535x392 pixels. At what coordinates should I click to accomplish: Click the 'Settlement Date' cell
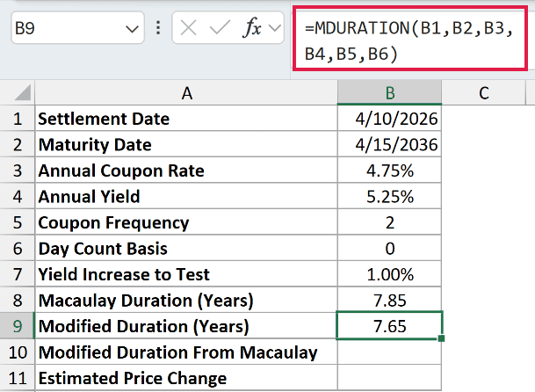pyautogui.click(x=186, y=119)
